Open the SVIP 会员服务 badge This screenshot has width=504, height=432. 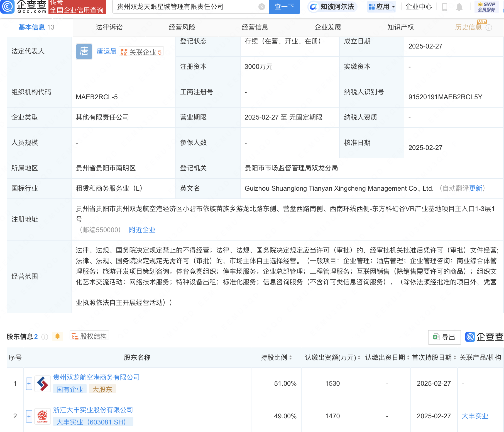pyautogui.click(x=486, y=7)
